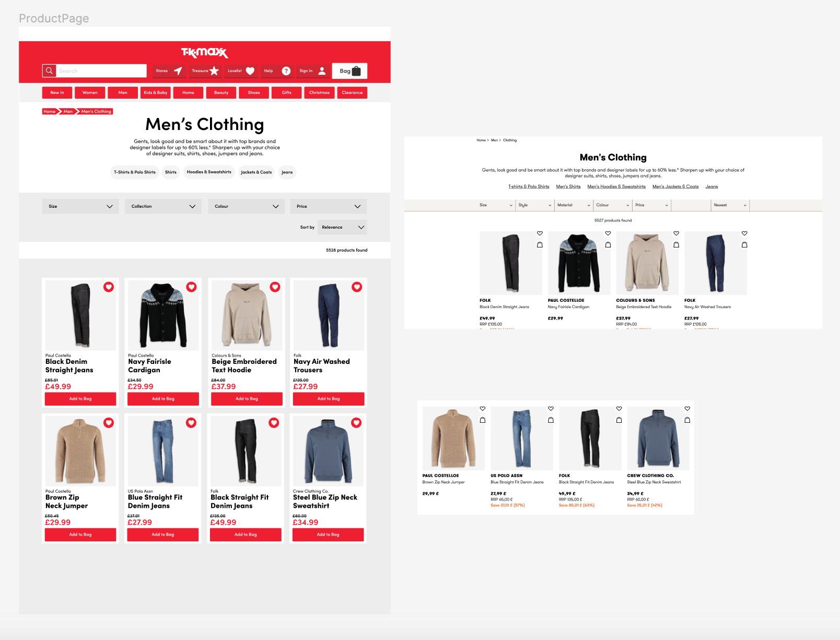
Task: Open the Collection filter dropdown
Action: pos(163,206)
